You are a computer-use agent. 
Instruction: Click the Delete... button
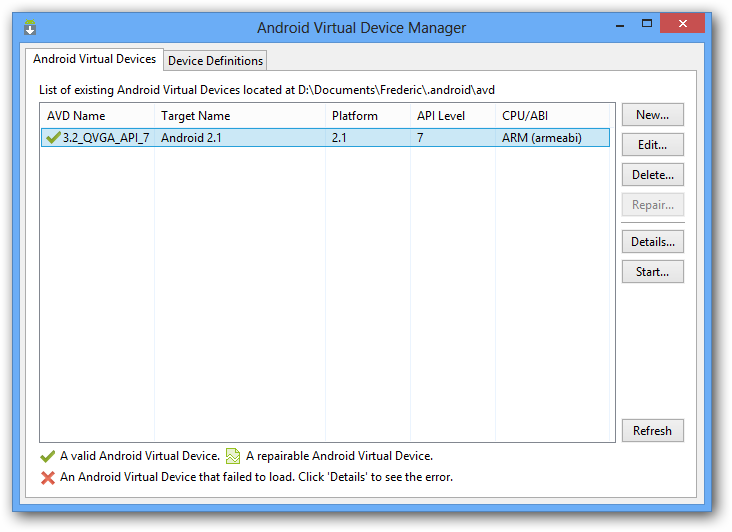coord(652,175)
